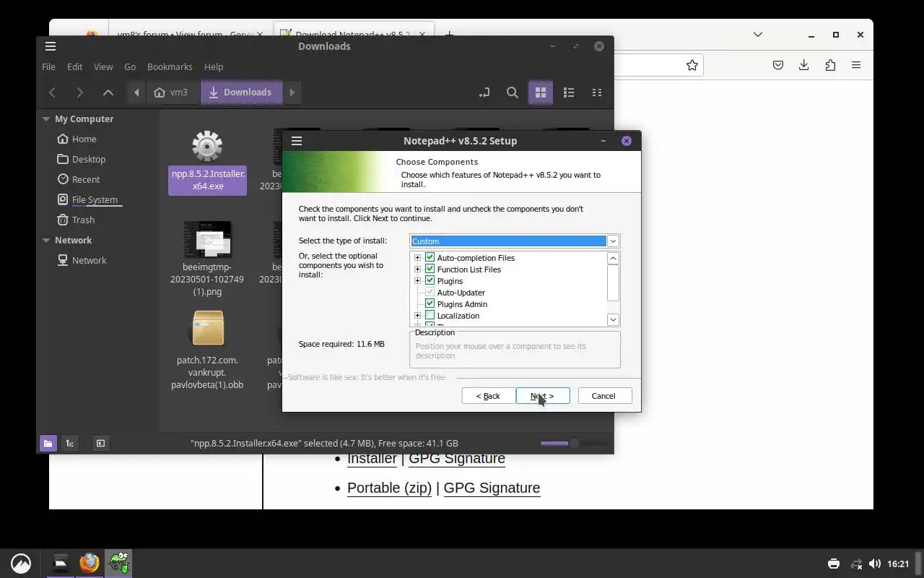The width and height of the screenshot is (924, 578).
Task: Open Bookmarks menu in Downloads window
Action: 170,66
